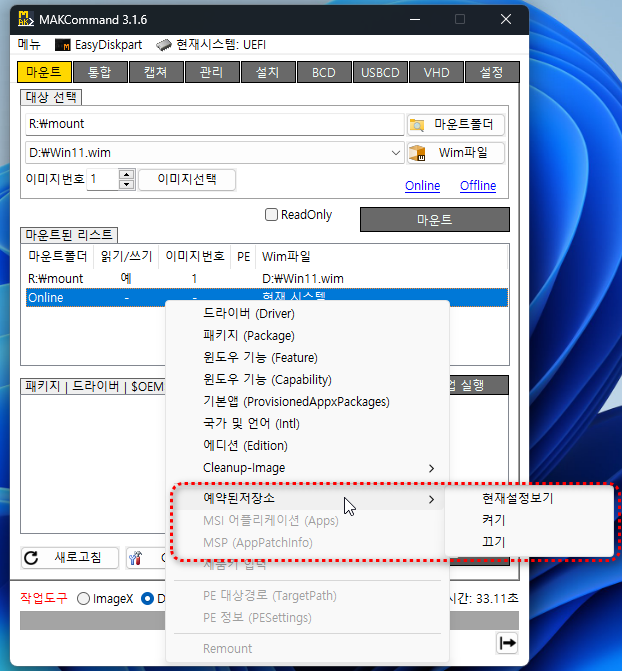Click the 패키지 | 드라이버 | $OEM panel header

(93, 386)
